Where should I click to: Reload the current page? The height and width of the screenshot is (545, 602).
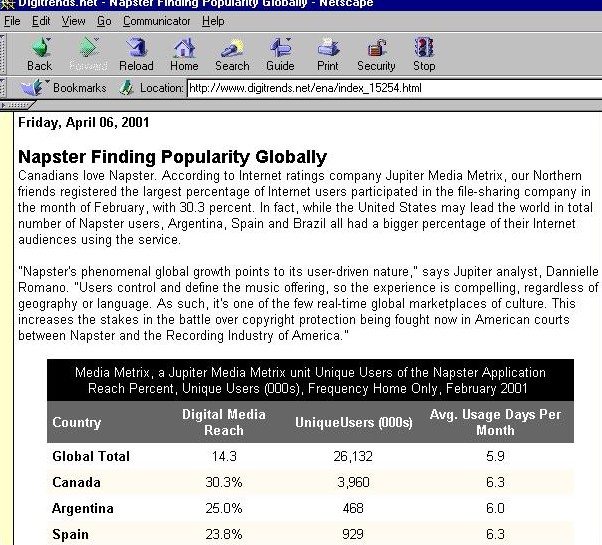(x=136, y=54)
